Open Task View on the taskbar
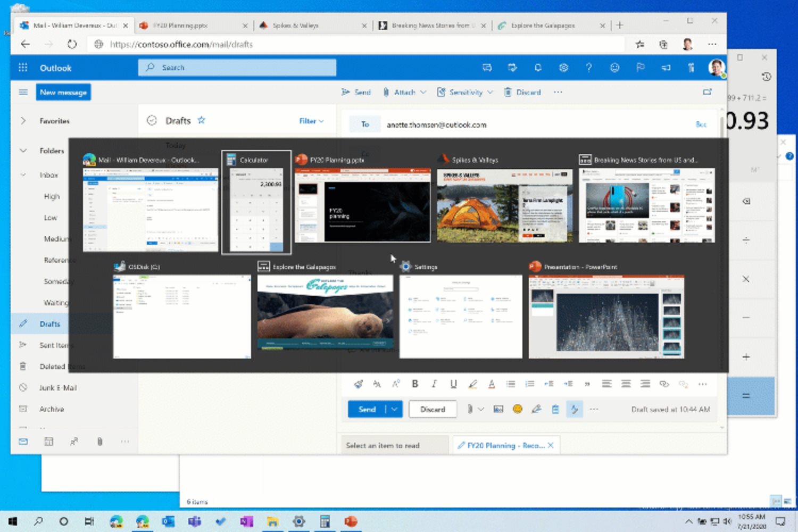Screen dimensions: 798x532 tap(89, 521)
